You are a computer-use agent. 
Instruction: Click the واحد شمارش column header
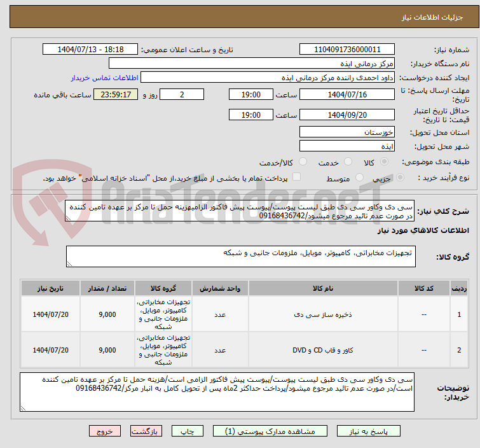point(220,288)
